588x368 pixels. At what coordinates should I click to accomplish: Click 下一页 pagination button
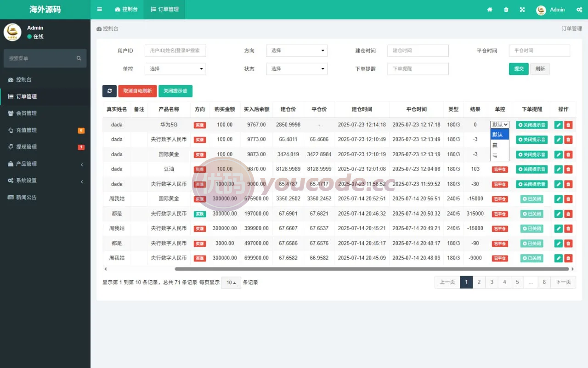tap(563, 282)
